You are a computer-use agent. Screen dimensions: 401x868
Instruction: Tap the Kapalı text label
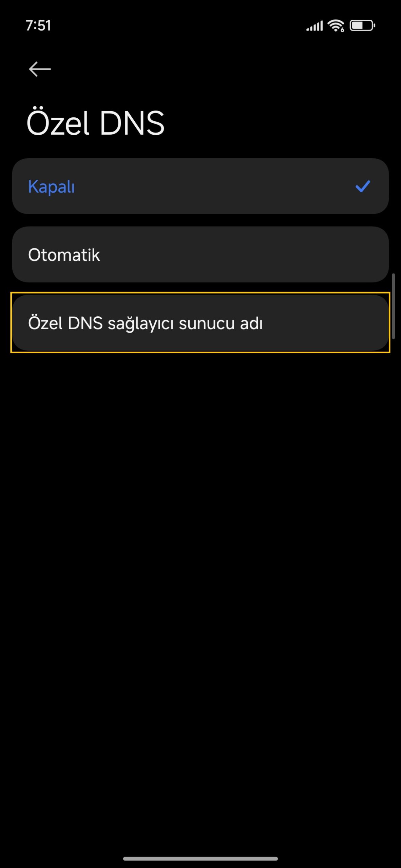click(x=51, y=187)
